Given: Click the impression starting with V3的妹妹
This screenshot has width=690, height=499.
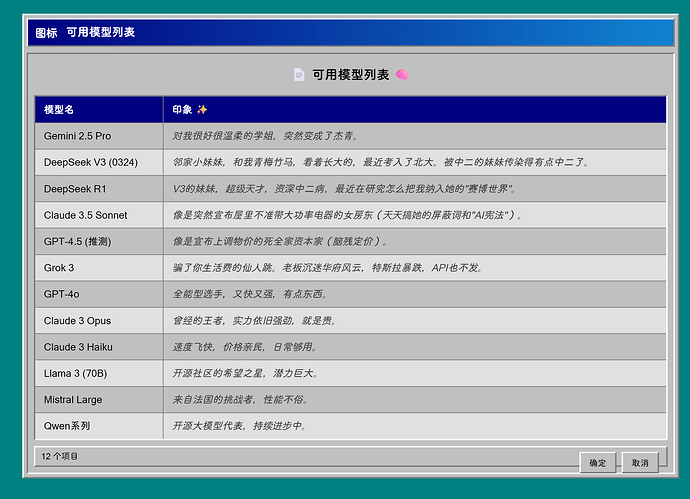Looking at the screenshot, I should pyautogui.click(x=344, y=189).
